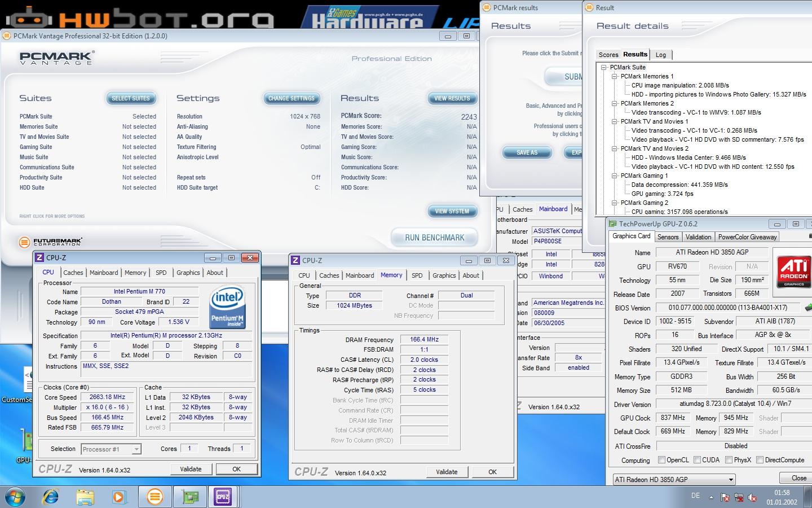Screen dimensions: 812x508
Task: Switch to Scores tab in Result details
Action: tap(608, 55)
